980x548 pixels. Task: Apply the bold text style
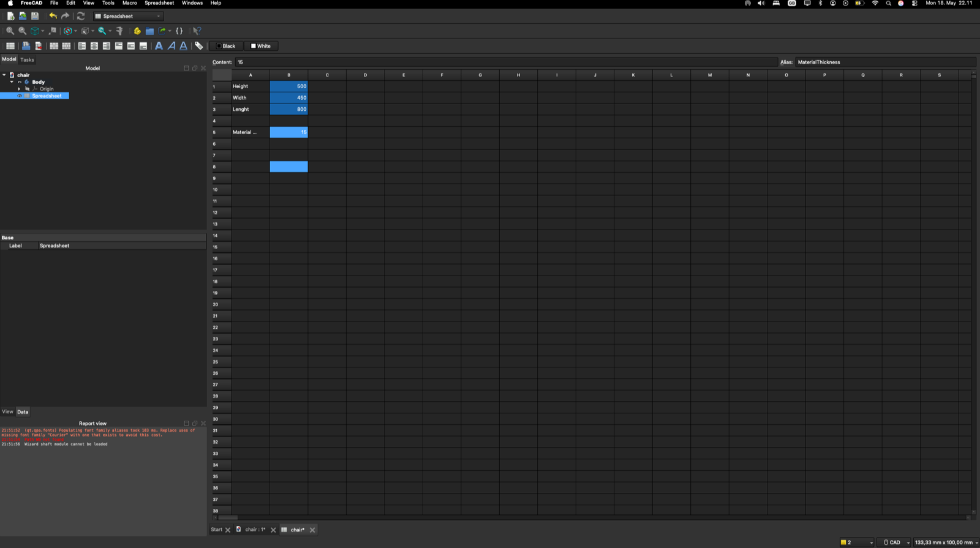(159, 46)
